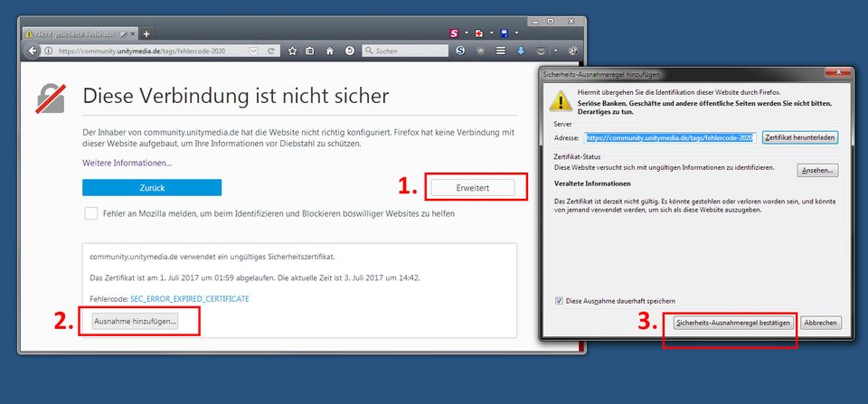Open the uBlock shield icon in toolbar

[481, 51]
